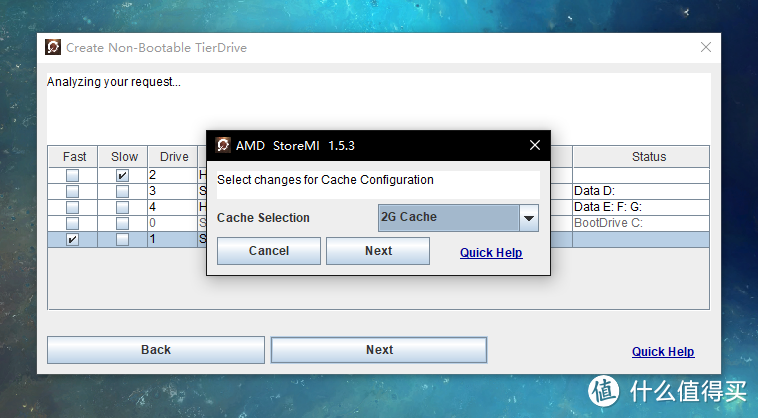Check the Slow box for drive 4

click(122, 207)
